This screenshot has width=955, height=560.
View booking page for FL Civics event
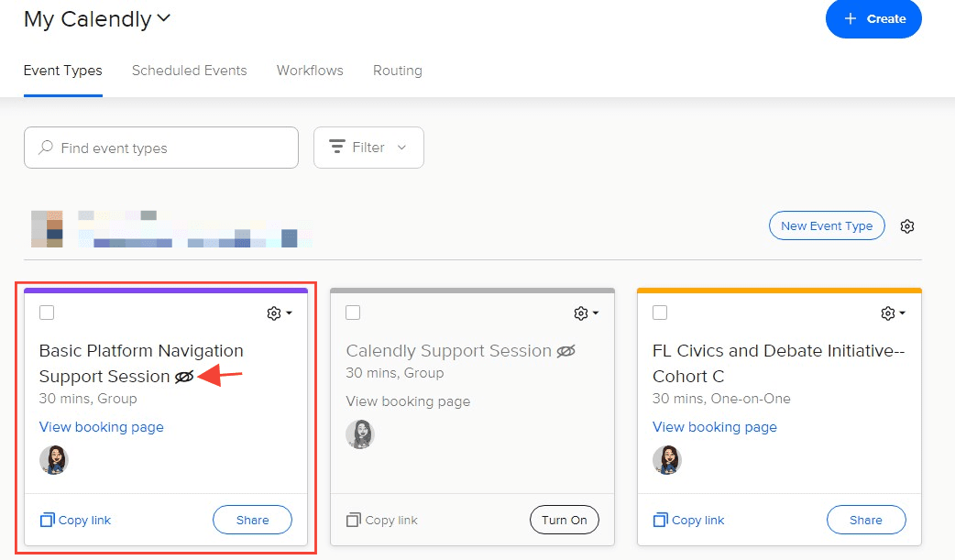714,427
